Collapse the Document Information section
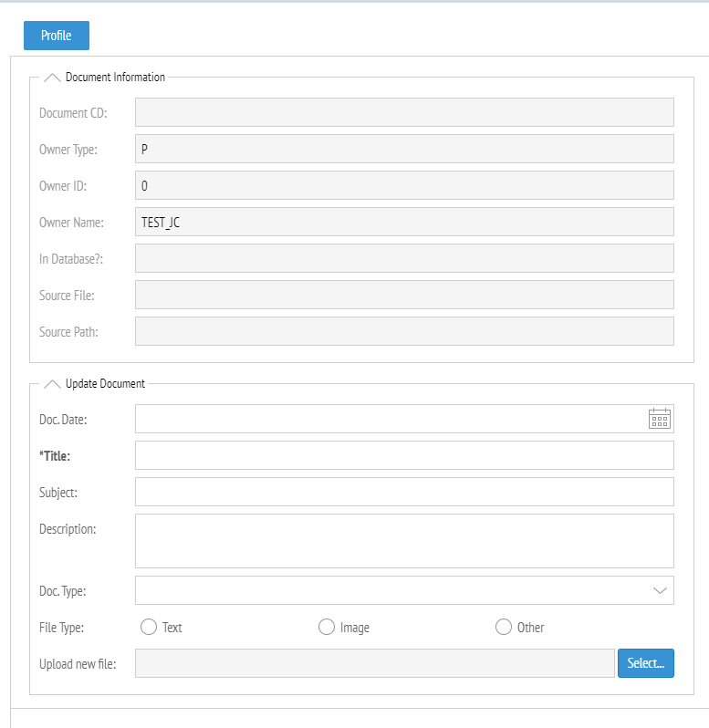The width and height of the screenshot is (709, 728). click(52, 78)
